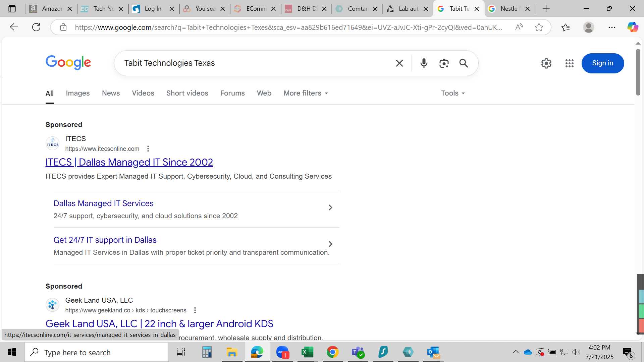Launch the Copilot sidebar
This screenshot has height=362, width=644.
[x=633, y=27]
